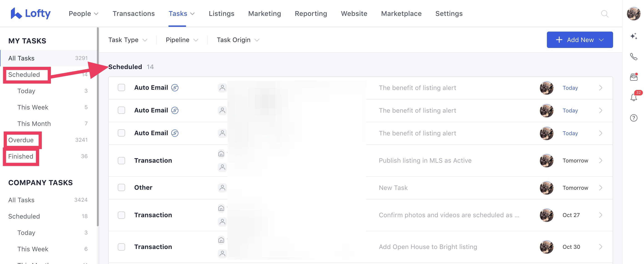
Task: Select the Publish listing in MLS task checkbox
Action: click(x=121, y=161)
